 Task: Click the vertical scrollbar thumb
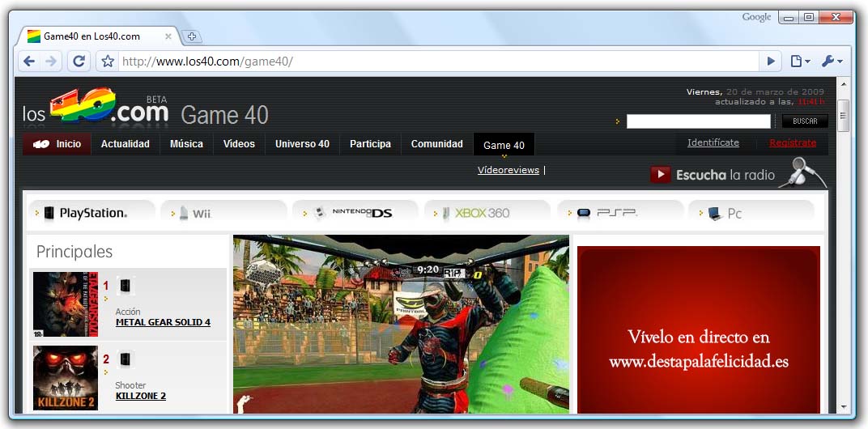coord(844,116)
